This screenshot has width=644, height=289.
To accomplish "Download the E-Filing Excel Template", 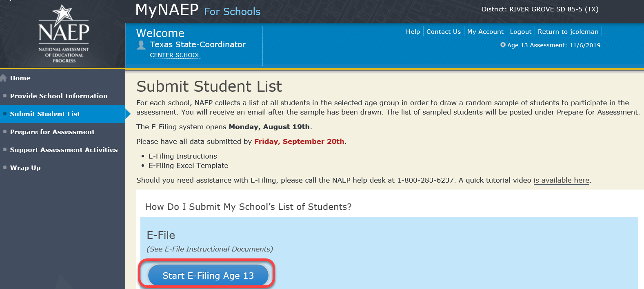I will click(x=188, y=165).
